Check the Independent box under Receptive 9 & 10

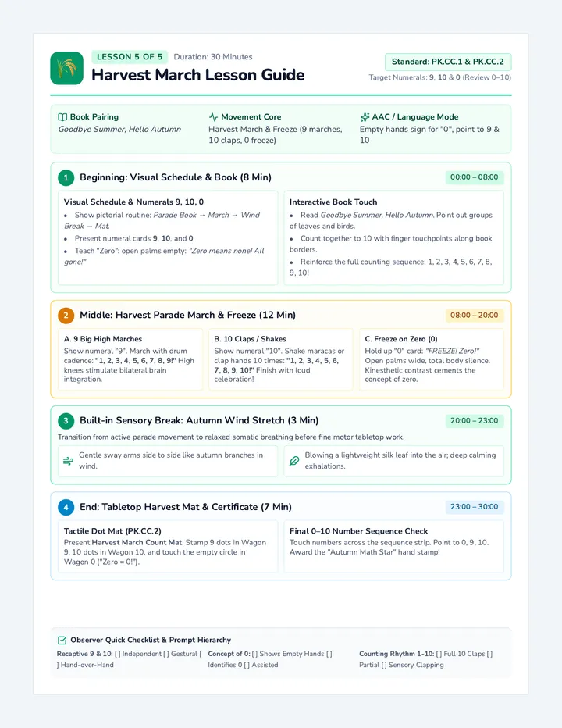click(117, 654)
